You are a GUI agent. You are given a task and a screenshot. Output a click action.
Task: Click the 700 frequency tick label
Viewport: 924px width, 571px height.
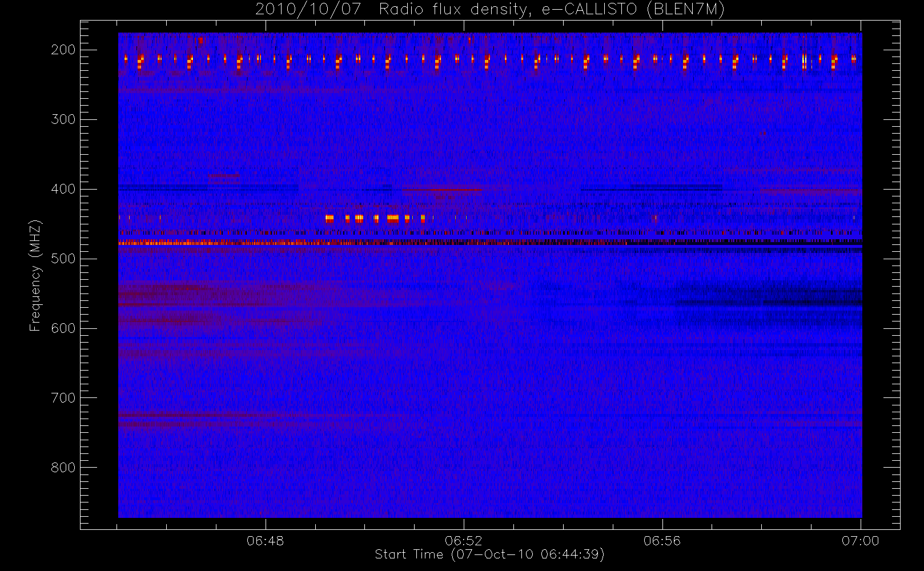[63, 398]
